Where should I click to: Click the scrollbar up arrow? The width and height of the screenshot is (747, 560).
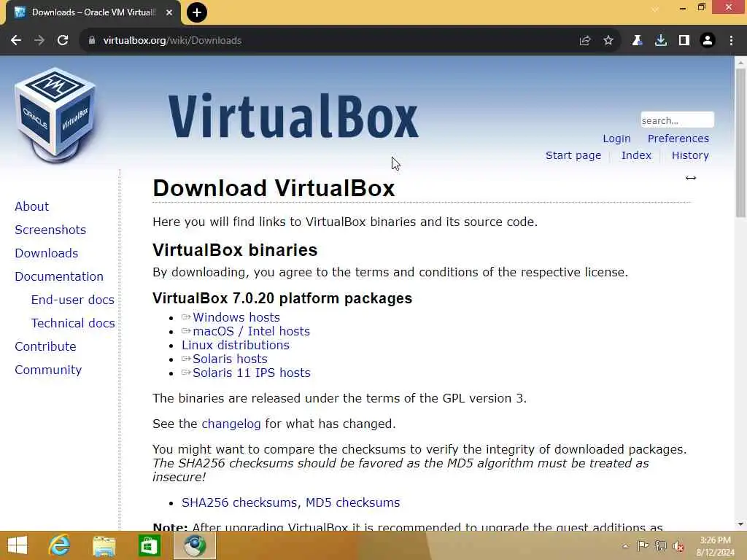[x=740, y=63]
